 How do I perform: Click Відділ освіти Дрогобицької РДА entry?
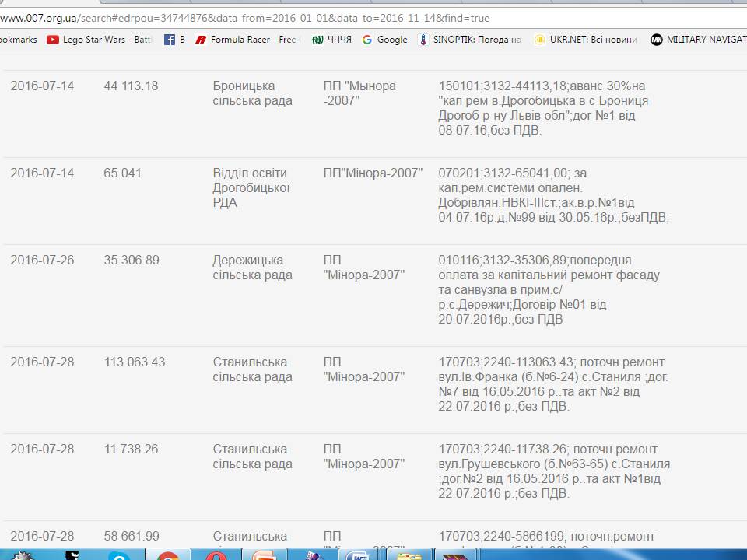(251, 187)
